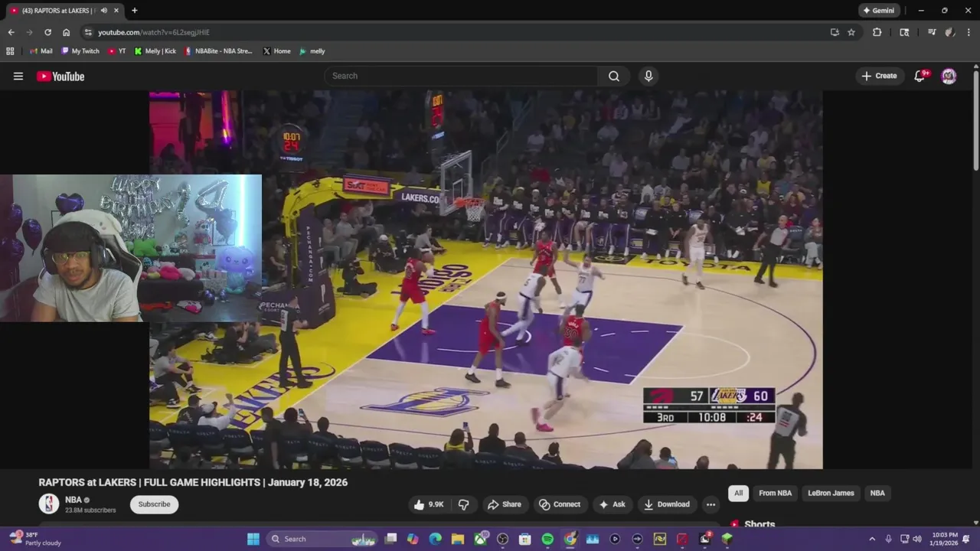
Task: Open Microsoft Edge from the taskbar
Action: (436, 539)
